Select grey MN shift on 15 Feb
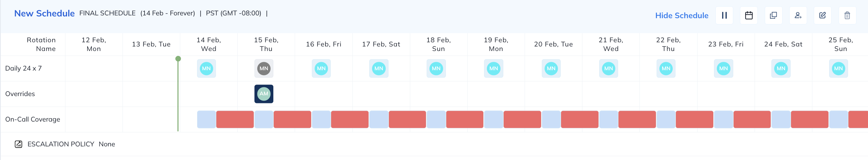This screenshot has width=868, height=160. (264, 68)
